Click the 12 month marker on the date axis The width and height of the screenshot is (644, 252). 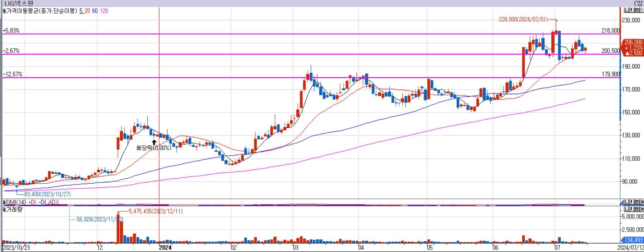100,248
